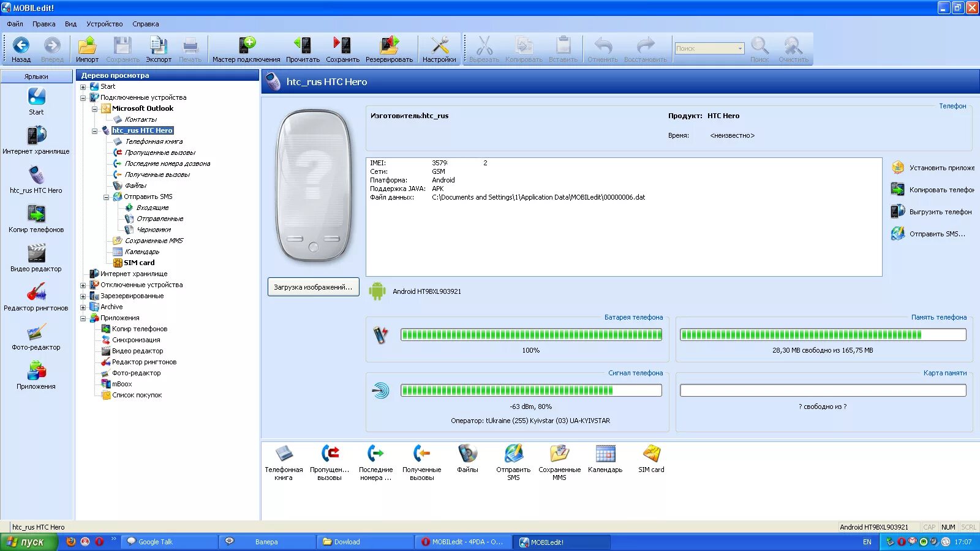
Task: Select mBoox in Приложения tree
Action: click(122, 384)
